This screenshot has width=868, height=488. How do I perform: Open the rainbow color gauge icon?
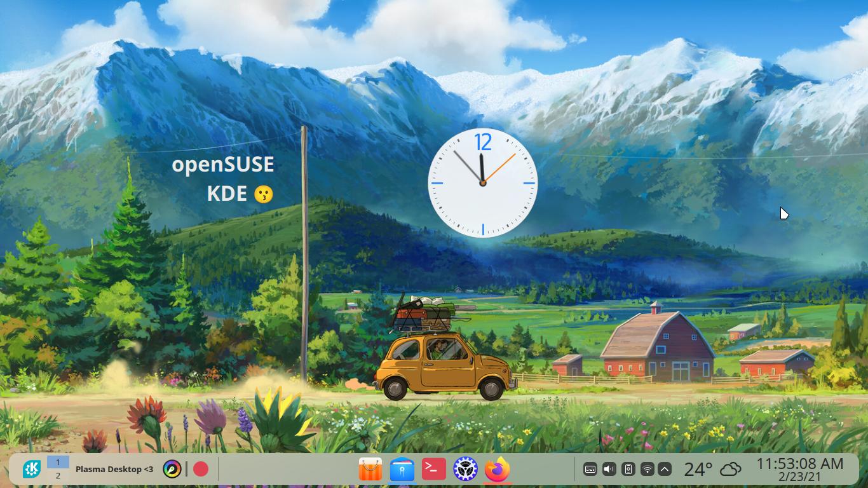point(172,469)
